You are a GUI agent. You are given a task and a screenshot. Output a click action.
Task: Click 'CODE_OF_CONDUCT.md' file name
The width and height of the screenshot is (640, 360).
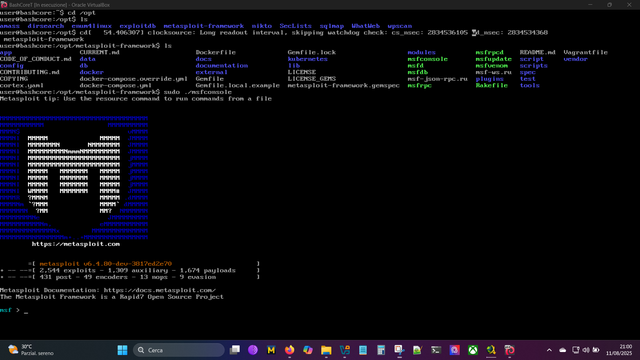tap(36, 59)
